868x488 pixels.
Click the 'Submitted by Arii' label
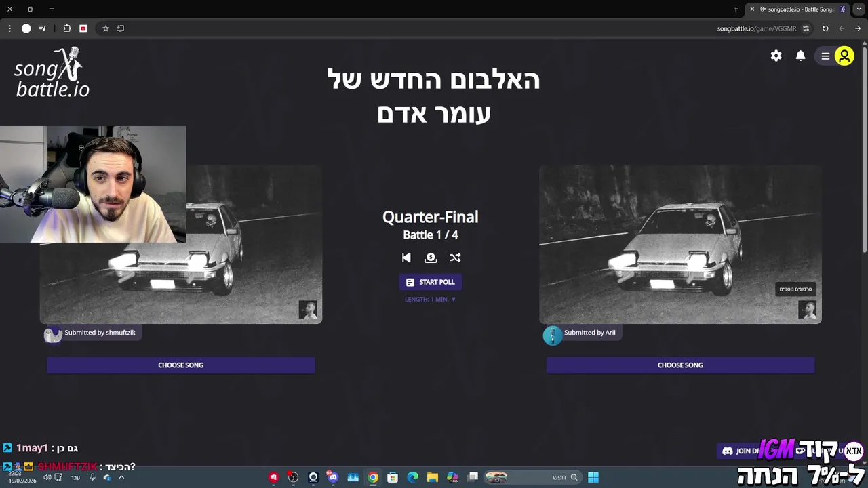coord(590,333)
